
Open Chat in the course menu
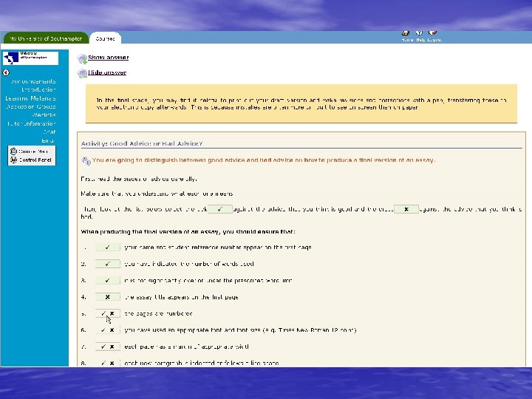pos(50,132)
